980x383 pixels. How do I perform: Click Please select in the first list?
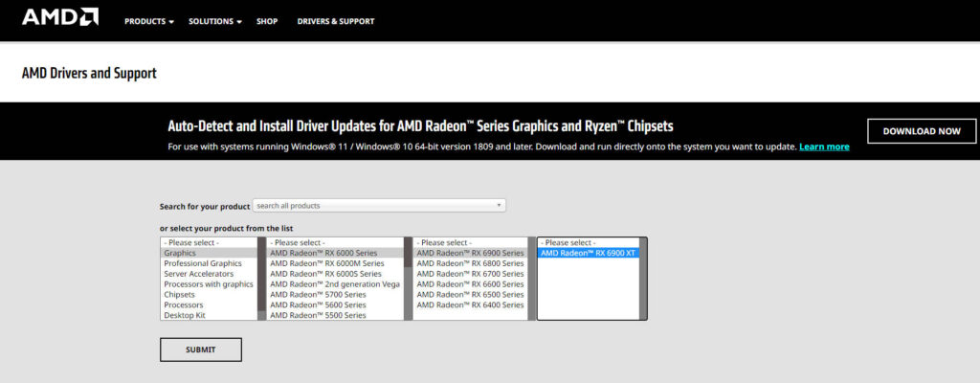coord(209,242)
